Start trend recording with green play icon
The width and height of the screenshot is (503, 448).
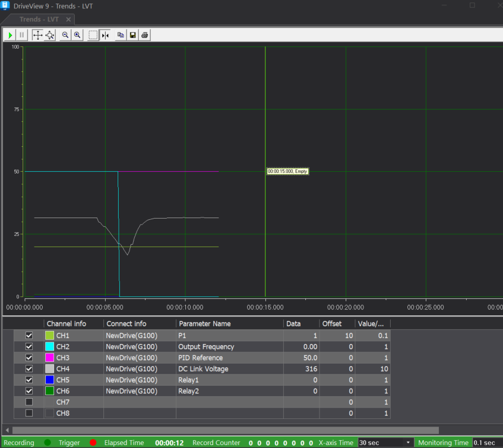coord(10,35)
